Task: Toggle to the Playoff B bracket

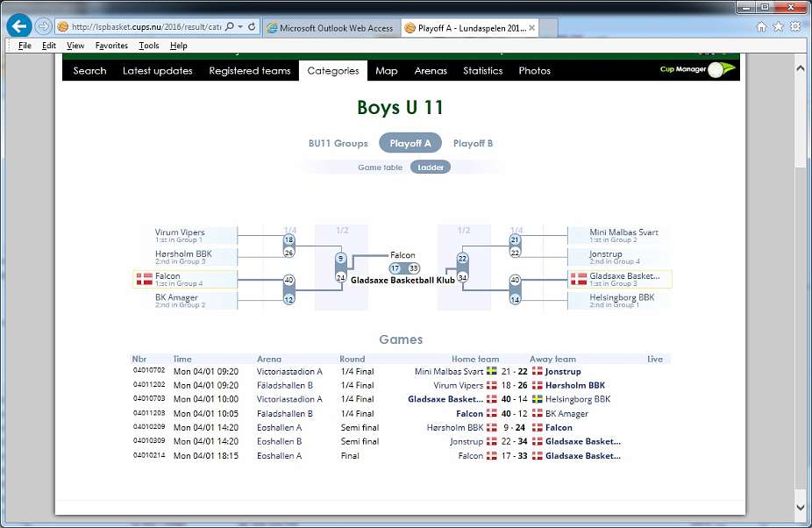Action: coord(473,143)
